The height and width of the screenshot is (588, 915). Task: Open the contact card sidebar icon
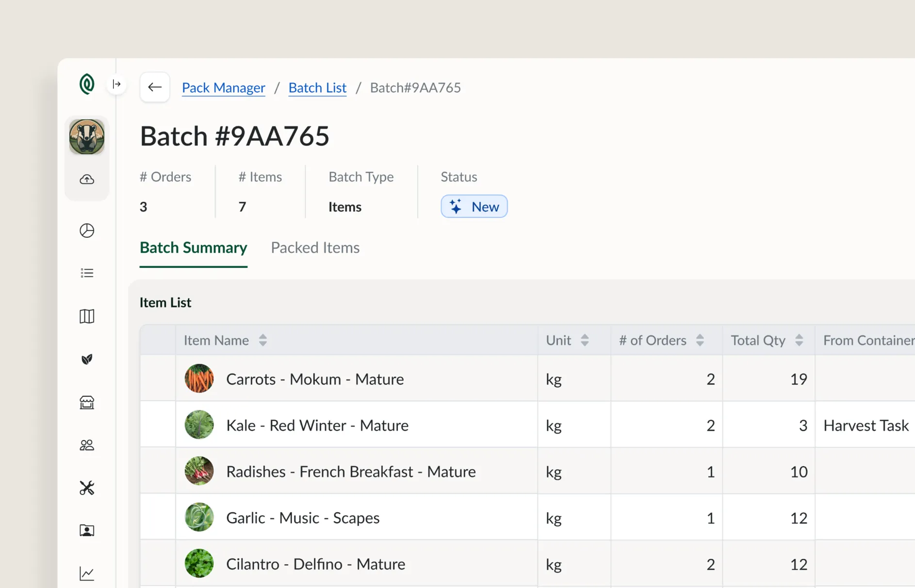(x=87, y=530)
